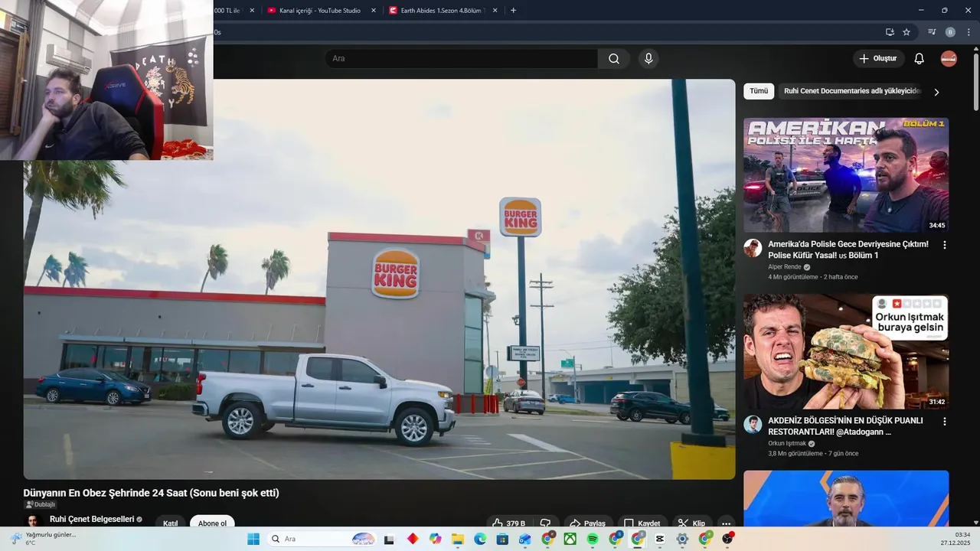Close the Earth Abides tab
Viewport: 980px width, 551px height.
(x=495, y=11)
